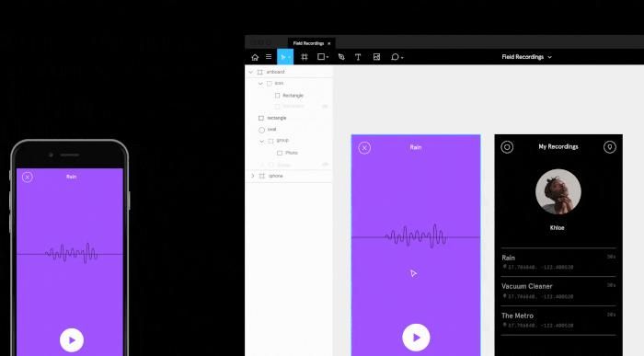Toggle visibility of the hidden layer under Rectangle

click(x=325, y=107)
